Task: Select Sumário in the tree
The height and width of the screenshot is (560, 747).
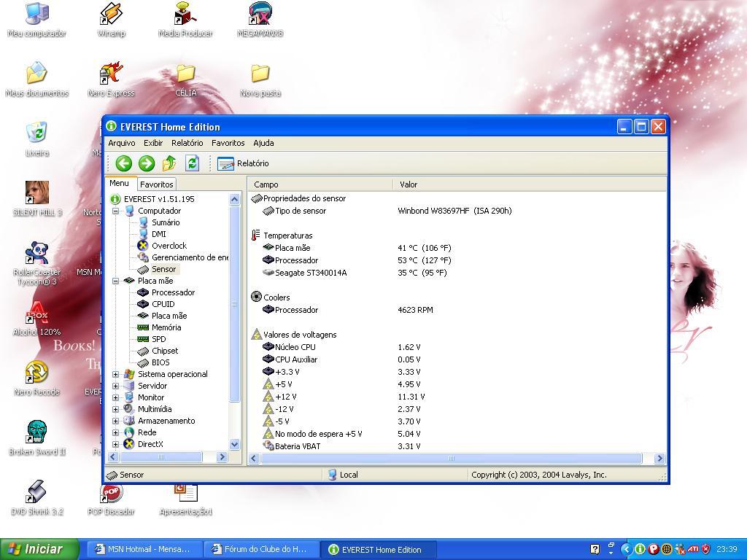Action: (166, 222)
